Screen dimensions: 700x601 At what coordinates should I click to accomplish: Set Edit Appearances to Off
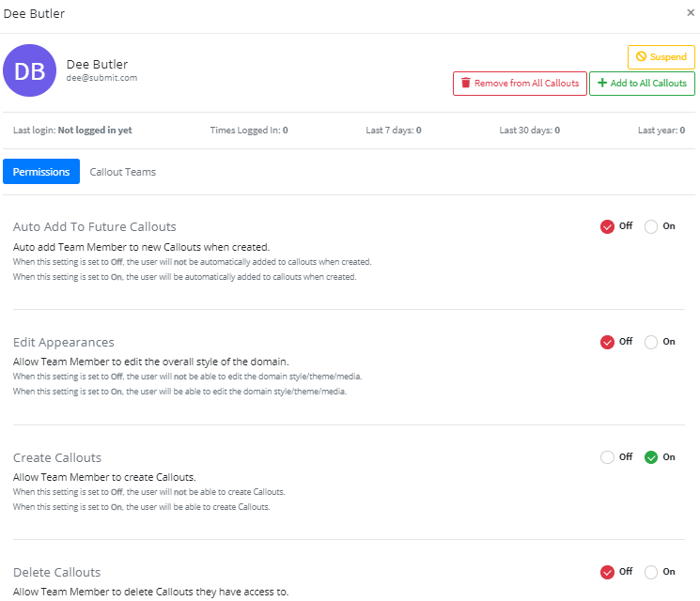click(x=607, y=342)
